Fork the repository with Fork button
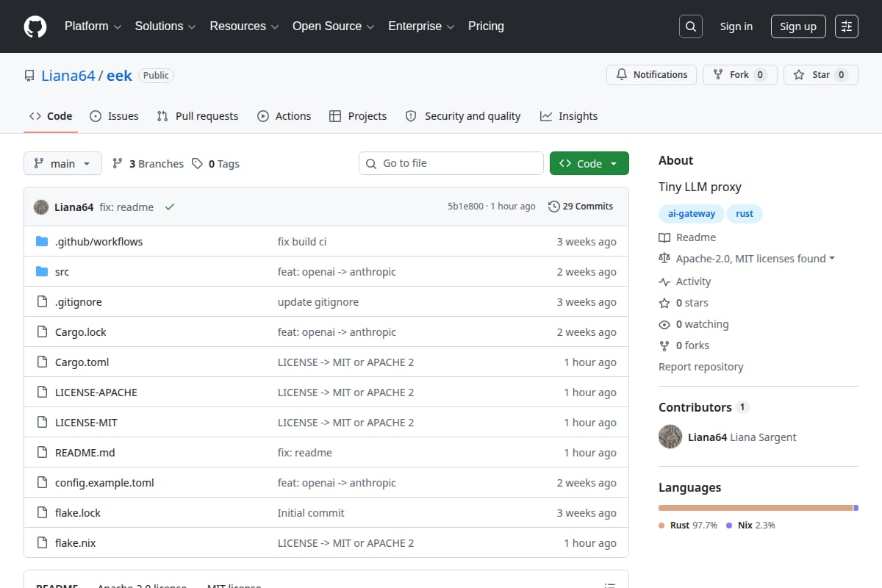The height and width of the screenshot is (588, 882). pos(740,75)
